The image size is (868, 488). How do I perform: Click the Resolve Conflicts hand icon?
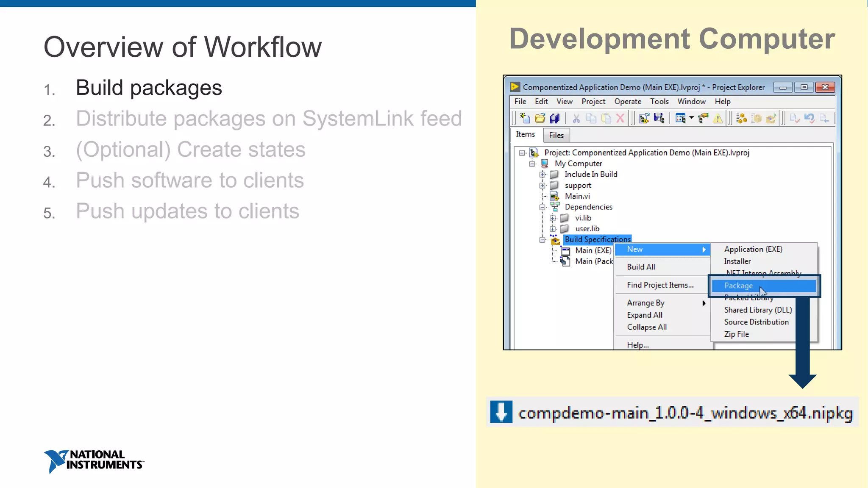pyautogui.click(x=703, y=118)
